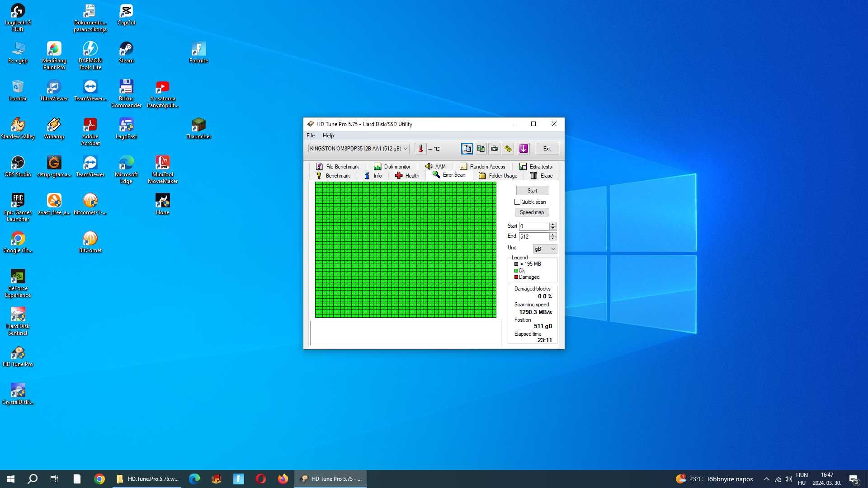Select the DAEMON Tools Lite desktop icon
Image resolution: width=868 pixels, height=488 pixels.
pyautogui.click(x=90, y=56)
